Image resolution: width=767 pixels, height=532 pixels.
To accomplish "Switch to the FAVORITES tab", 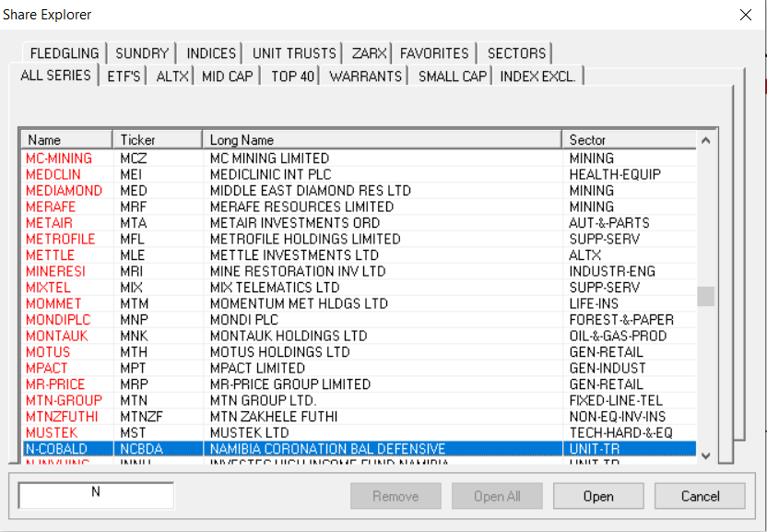I will coord(434,53).
